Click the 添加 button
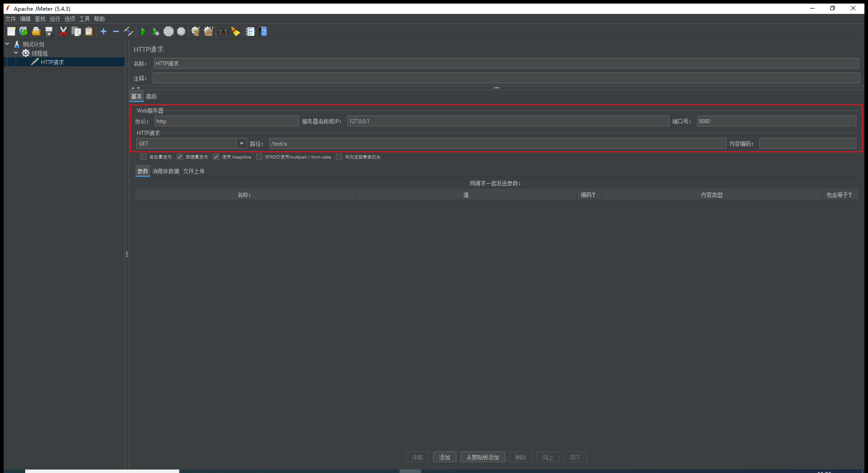 click(x=444, y=457)
